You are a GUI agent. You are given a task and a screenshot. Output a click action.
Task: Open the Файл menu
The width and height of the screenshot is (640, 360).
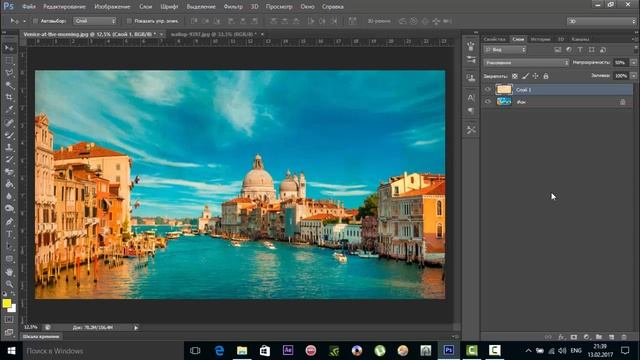tap(29, 7)
